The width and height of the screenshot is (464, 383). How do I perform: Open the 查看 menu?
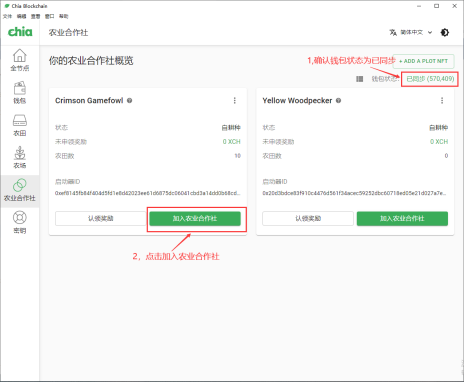click(35, 16)
